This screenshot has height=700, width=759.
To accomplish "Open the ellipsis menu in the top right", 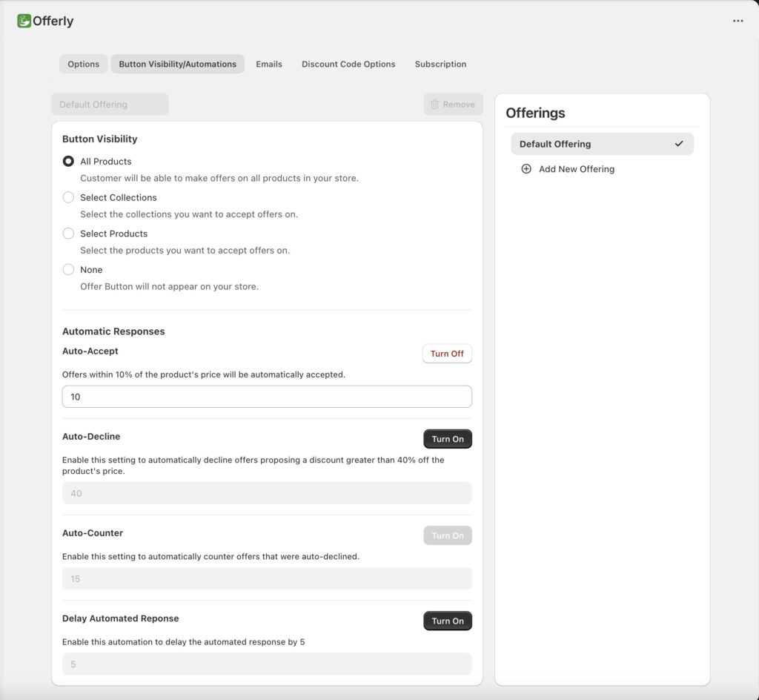I will click(x=738, y=21).
